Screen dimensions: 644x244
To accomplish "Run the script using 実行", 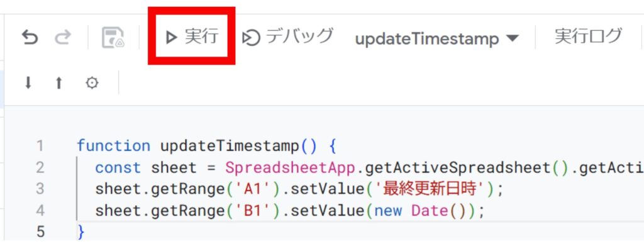I will pos(191,37).
